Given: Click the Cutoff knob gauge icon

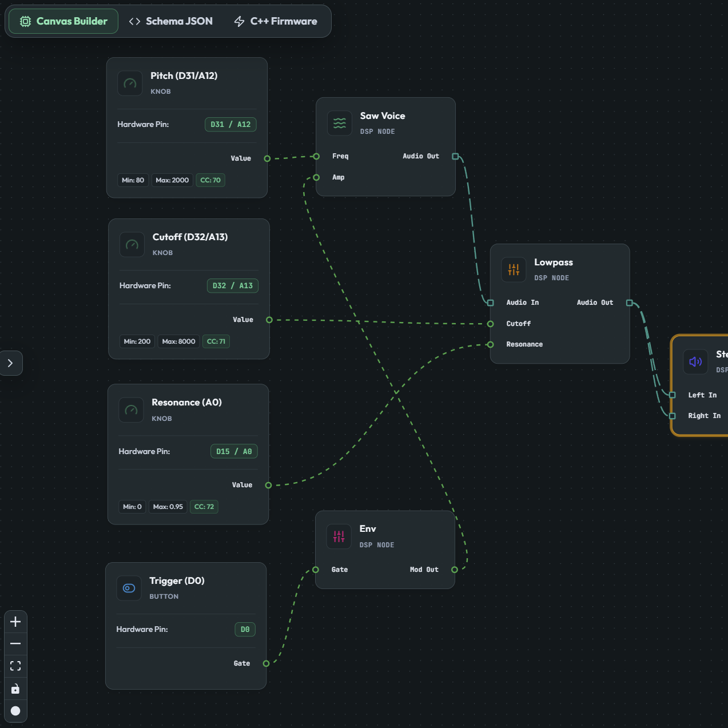Looking at the screenshot, I should (132, 245).
